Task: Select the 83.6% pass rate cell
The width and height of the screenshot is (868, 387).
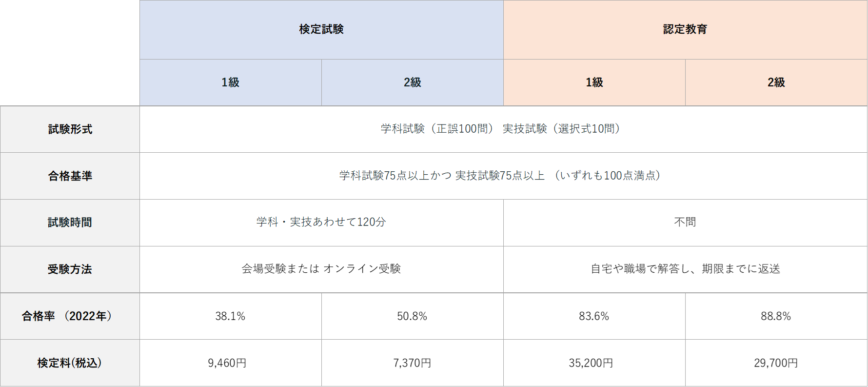Action: (594, 316)
